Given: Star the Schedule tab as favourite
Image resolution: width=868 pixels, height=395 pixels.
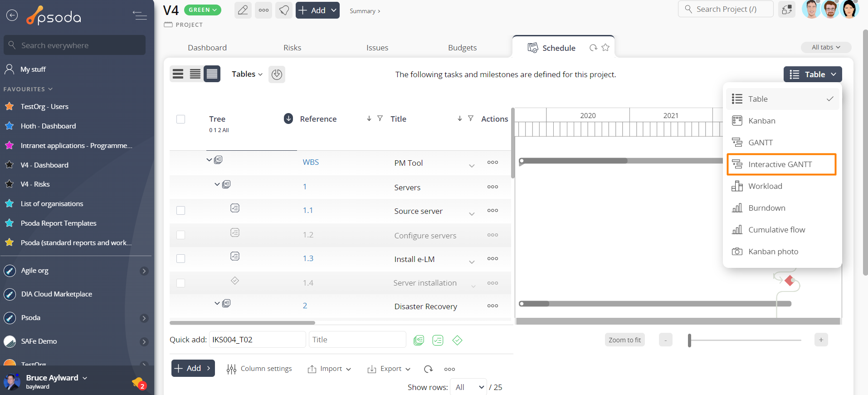Looking at the screenshot, I should [x=605, y=48].
